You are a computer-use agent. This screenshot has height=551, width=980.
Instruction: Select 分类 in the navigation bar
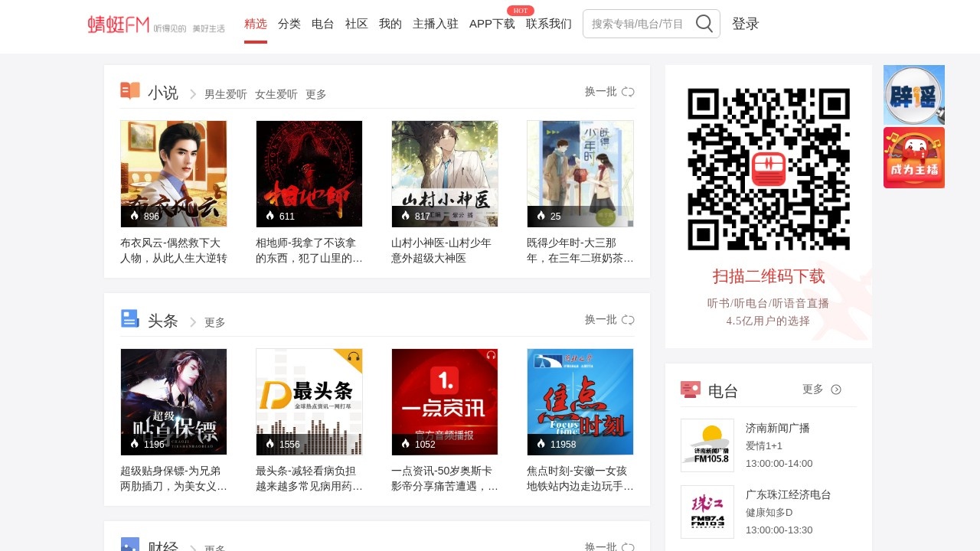(289, 24)
